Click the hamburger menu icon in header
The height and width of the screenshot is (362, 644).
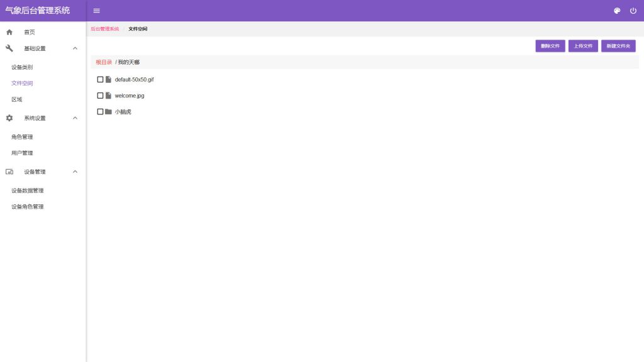pos(97,11)
